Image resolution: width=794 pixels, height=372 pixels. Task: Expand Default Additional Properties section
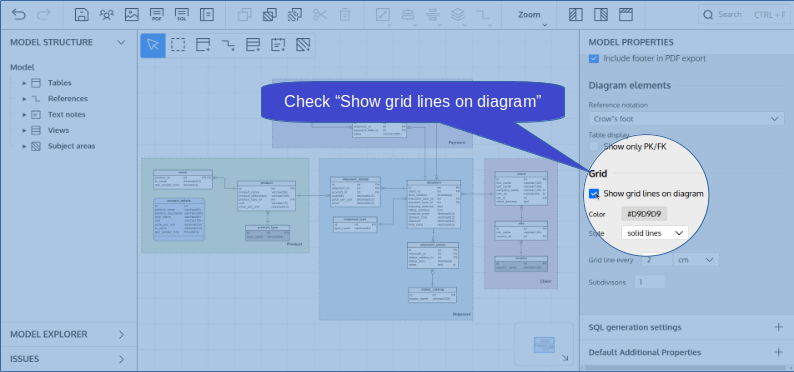click(779, 352)
